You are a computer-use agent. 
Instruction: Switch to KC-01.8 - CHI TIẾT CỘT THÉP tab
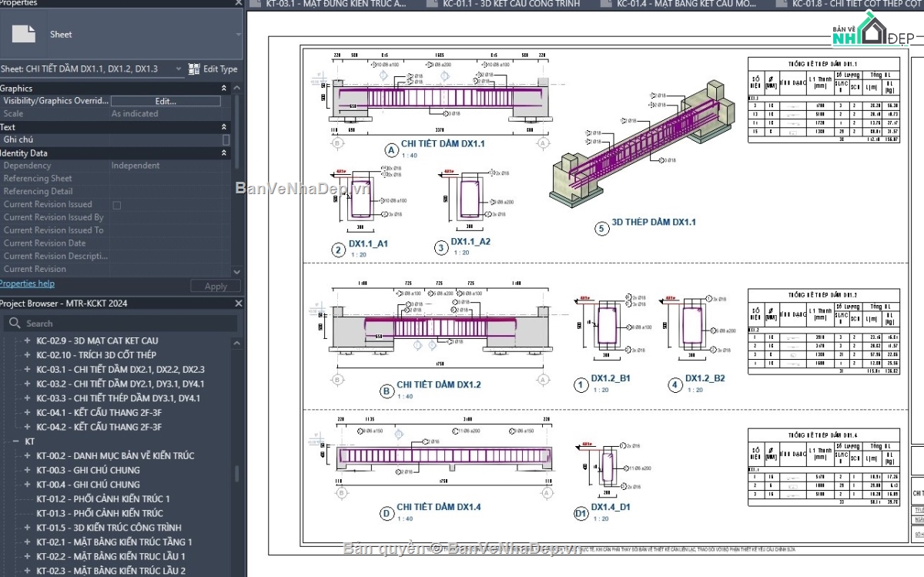[x=849, y=4]
